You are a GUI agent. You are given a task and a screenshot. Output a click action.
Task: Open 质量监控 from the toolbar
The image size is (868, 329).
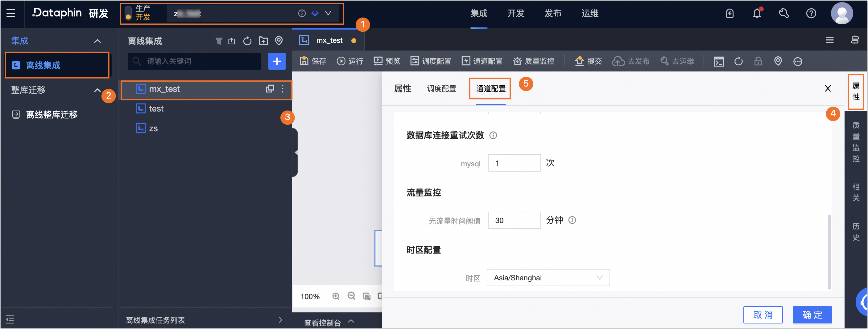click(x=533, y=61)
